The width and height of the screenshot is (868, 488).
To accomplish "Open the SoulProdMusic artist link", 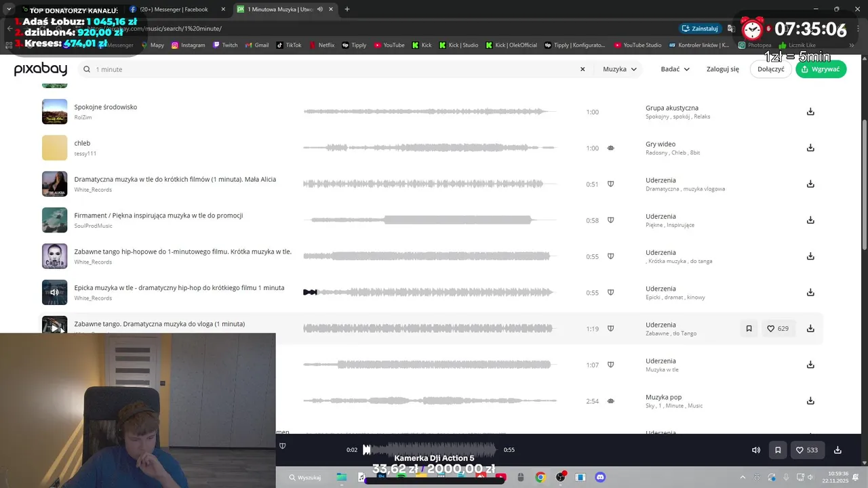I will [93, 226].
